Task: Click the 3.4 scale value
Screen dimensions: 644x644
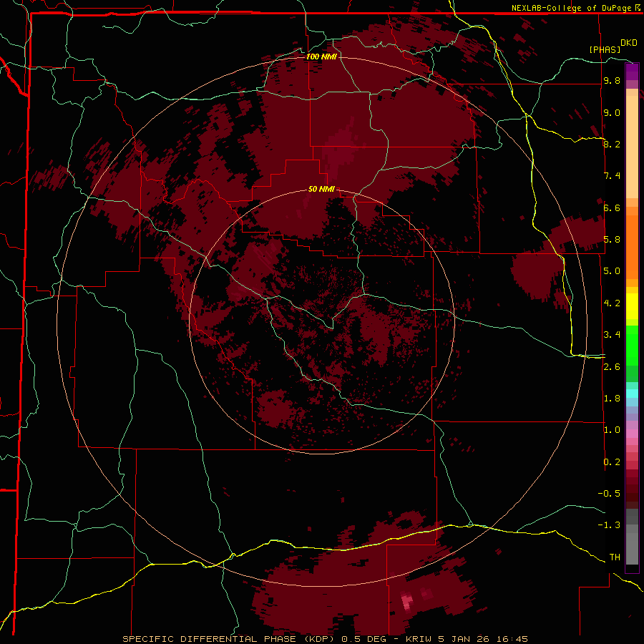Action: pyautogui.click(x=612, y=335)
